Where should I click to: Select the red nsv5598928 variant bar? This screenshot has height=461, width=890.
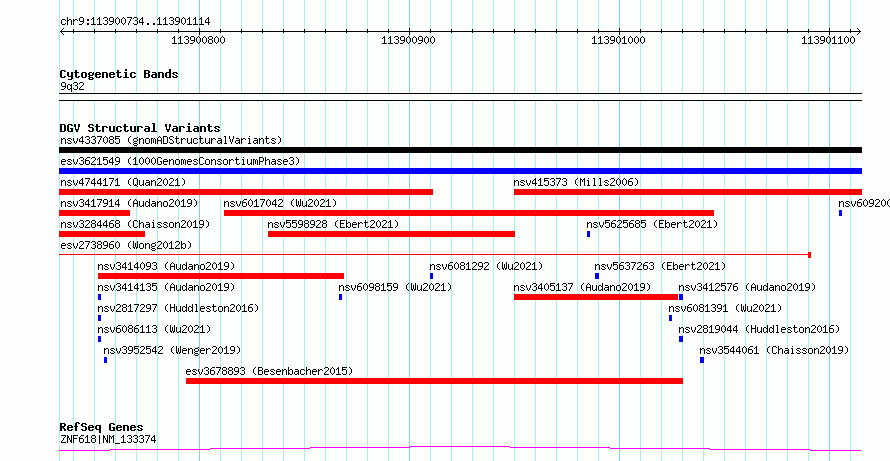[391, 234]
